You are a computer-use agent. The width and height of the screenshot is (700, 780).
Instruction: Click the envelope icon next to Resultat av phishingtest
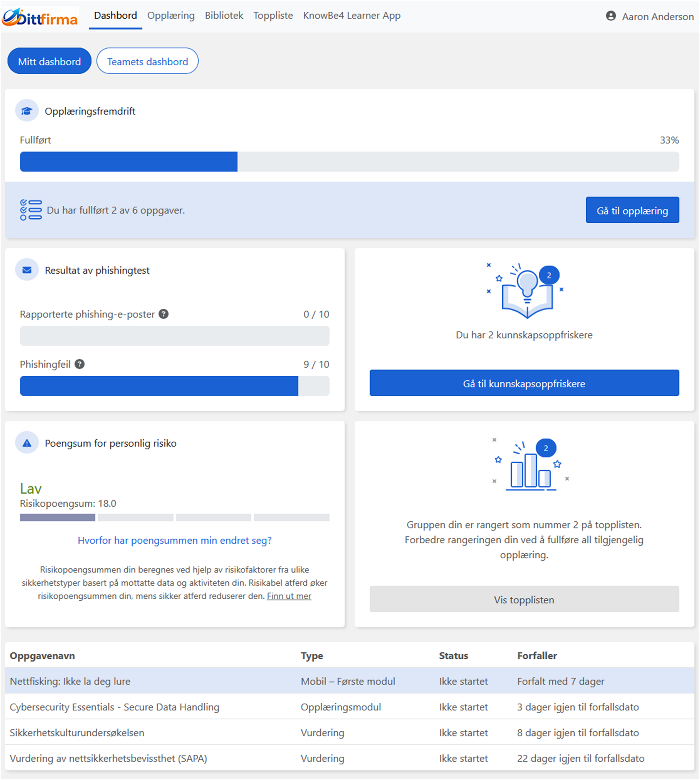pos(27,270)
